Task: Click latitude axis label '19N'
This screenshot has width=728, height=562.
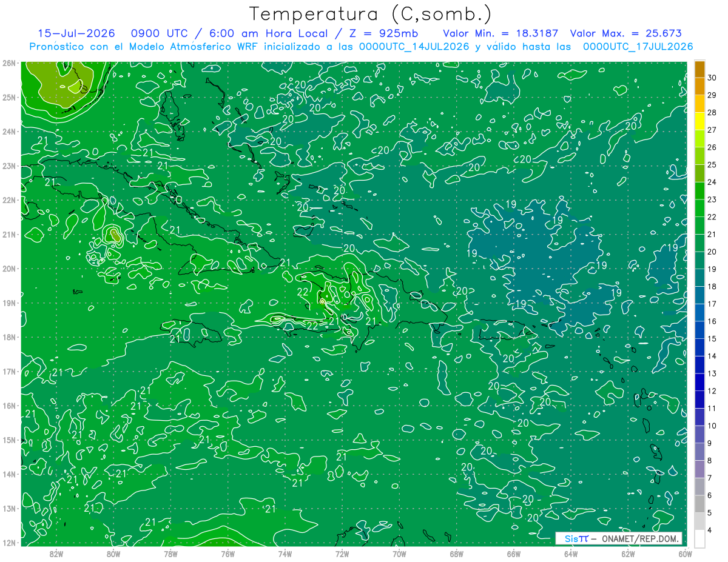Action: click(9, 303)
